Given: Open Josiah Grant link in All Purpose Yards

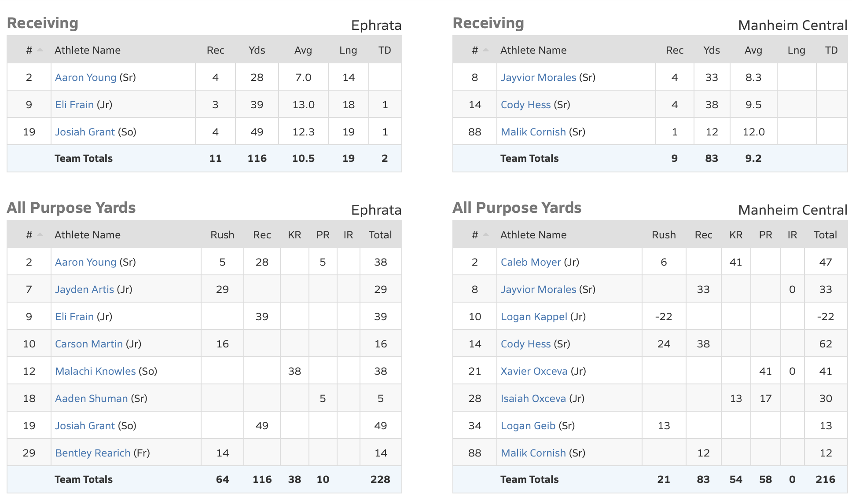Looking at the screenshot, I should click(x=84, y=426).
